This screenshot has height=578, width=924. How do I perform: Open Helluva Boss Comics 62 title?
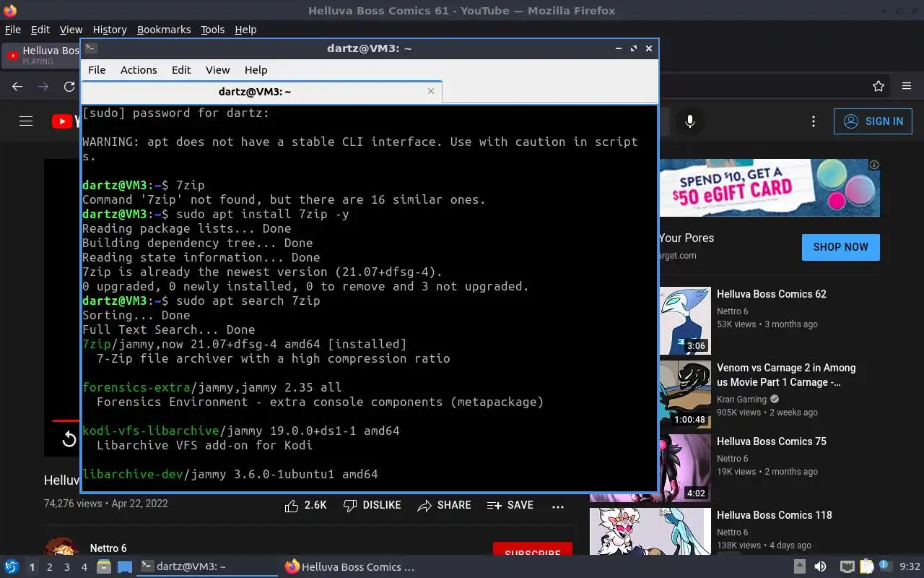[x=772, y=294]
